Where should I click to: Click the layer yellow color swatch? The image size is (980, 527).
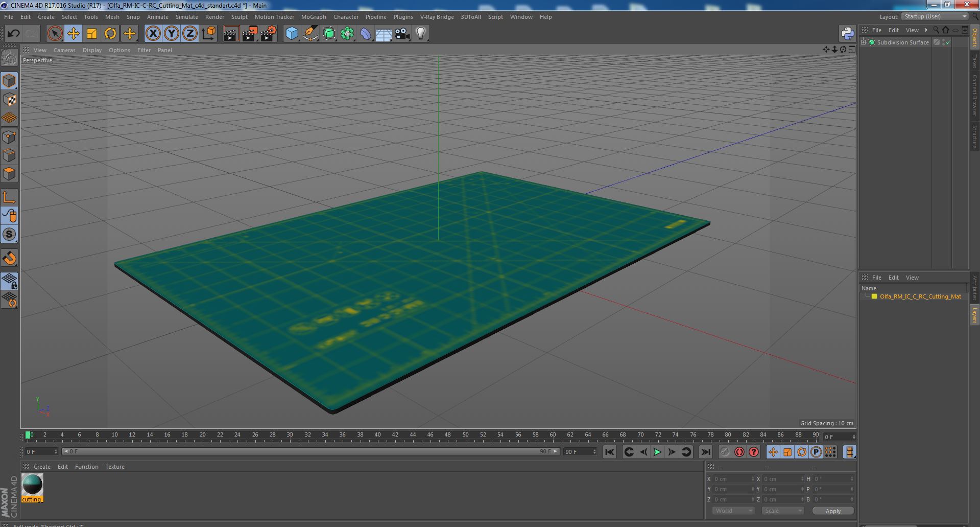[x=874, y=296]
